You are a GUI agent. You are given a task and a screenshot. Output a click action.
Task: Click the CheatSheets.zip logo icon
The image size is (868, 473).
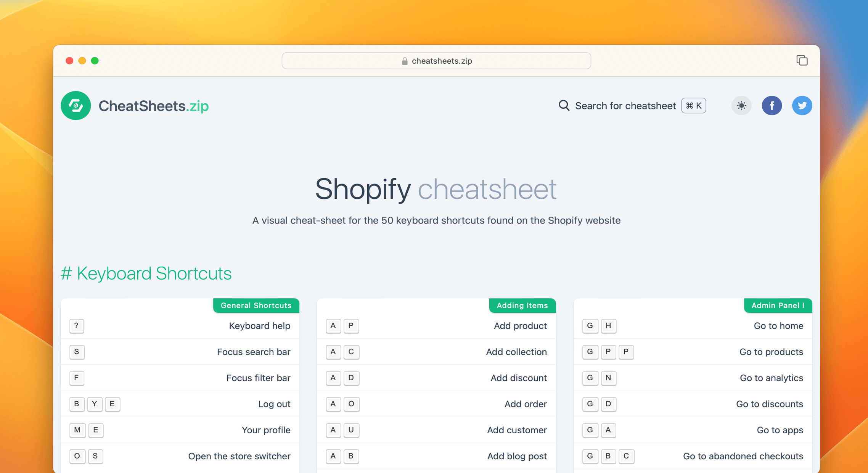[74, 105]
